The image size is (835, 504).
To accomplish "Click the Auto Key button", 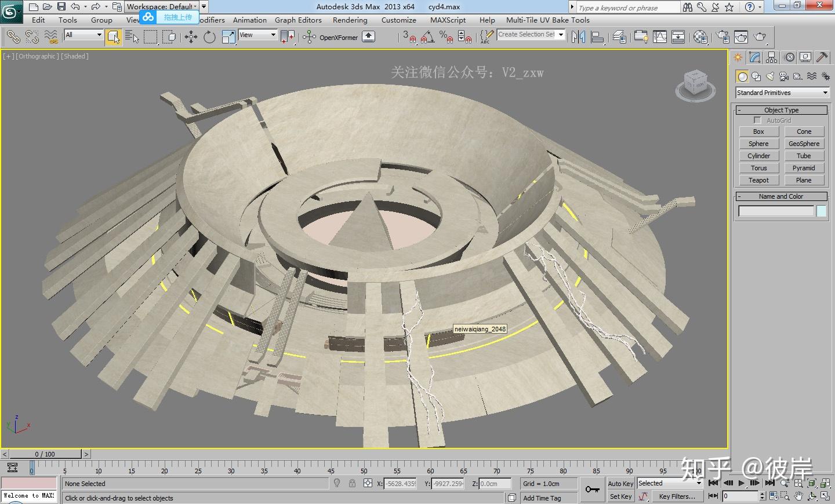I will pos(620,483).
